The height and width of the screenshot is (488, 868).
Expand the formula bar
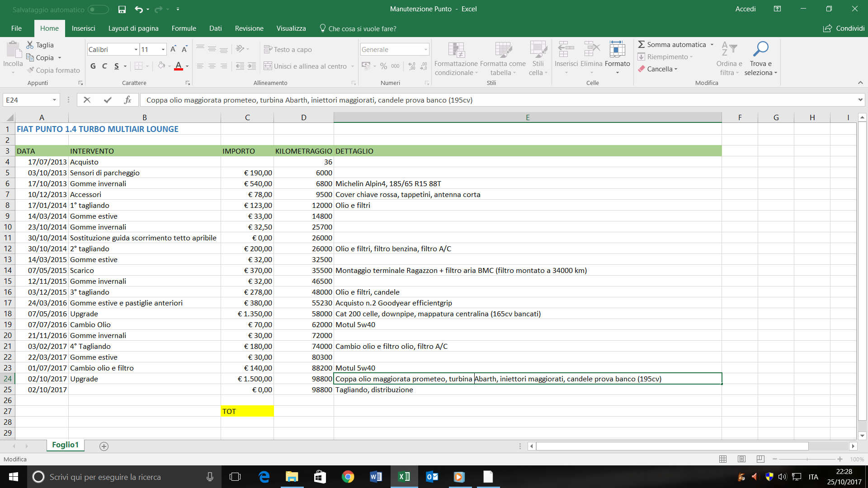860,100
